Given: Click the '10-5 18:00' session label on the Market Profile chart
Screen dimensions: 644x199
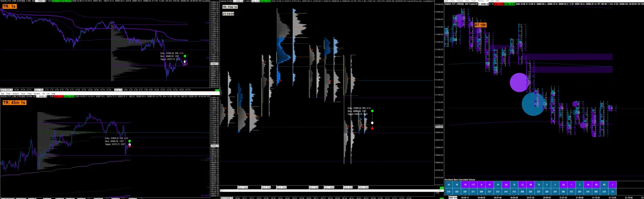Looking at the screenshot, I should (282, 187).
